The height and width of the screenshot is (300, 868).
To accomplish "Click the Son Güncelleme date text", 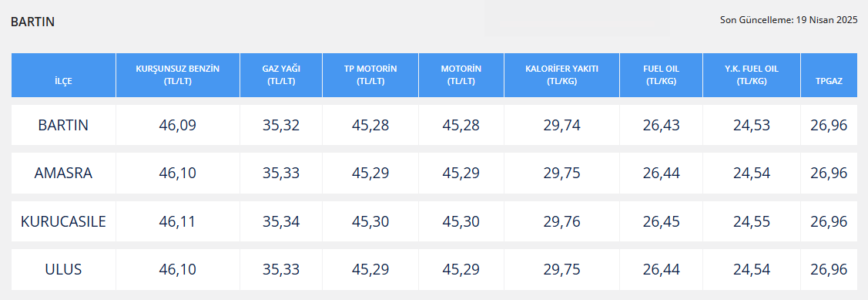I will [789, 20].
